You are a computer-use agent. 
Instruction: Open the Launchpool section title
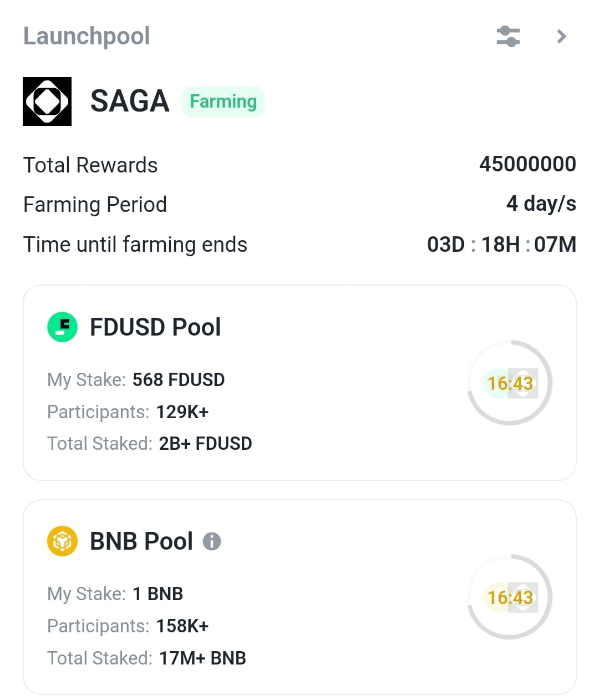coord(87,37)
